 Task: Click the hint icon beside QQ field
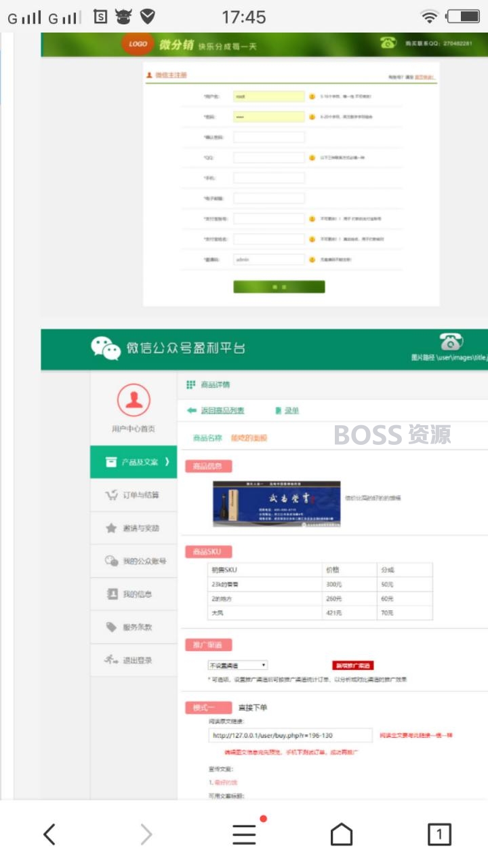coord(312,157)
